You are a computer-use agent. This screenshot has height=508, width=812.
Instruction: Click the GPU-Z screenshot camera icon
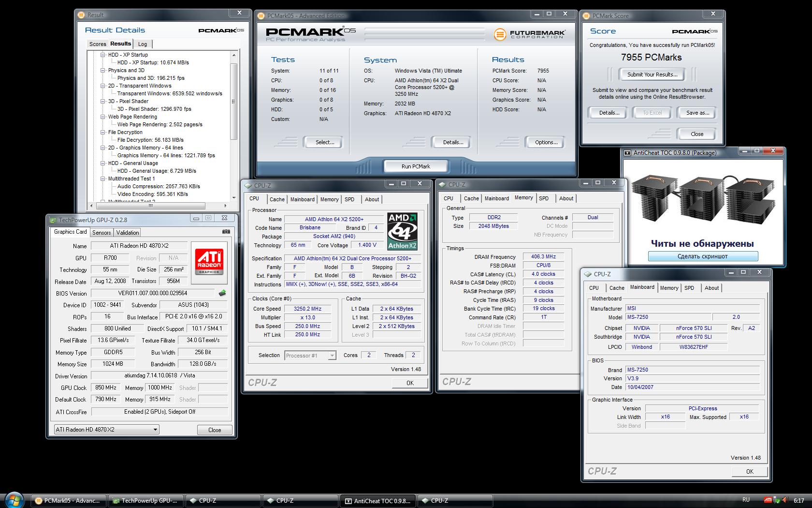(226, 232)
